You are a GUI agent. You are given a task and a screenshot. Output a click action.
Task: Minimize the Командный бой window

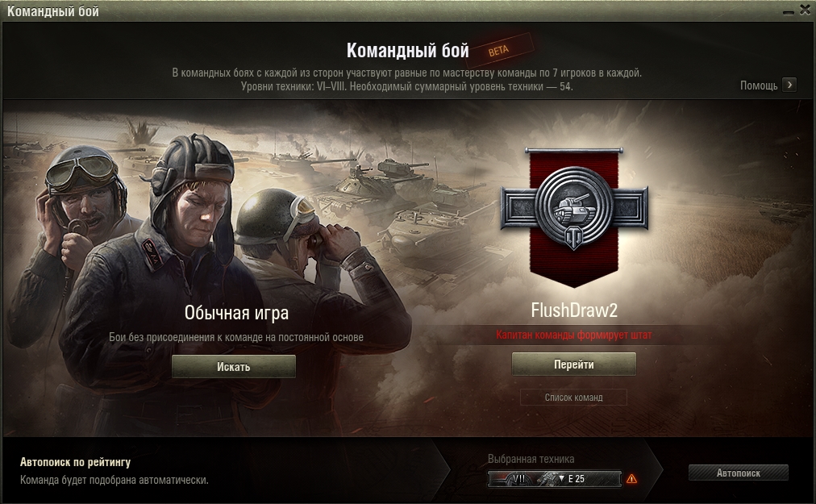pos(789,11)
